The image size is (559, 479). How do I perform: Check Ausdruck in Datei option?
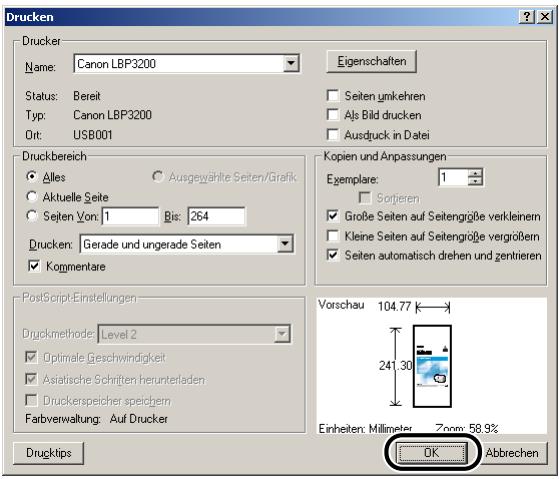[333, 134]
